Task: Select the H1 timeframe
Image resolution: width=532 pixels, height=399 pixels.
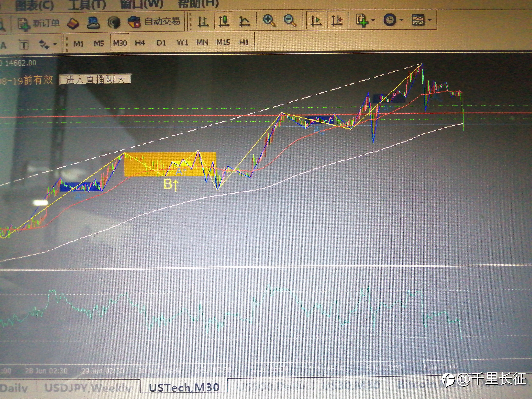Action: tap(244, 42)
